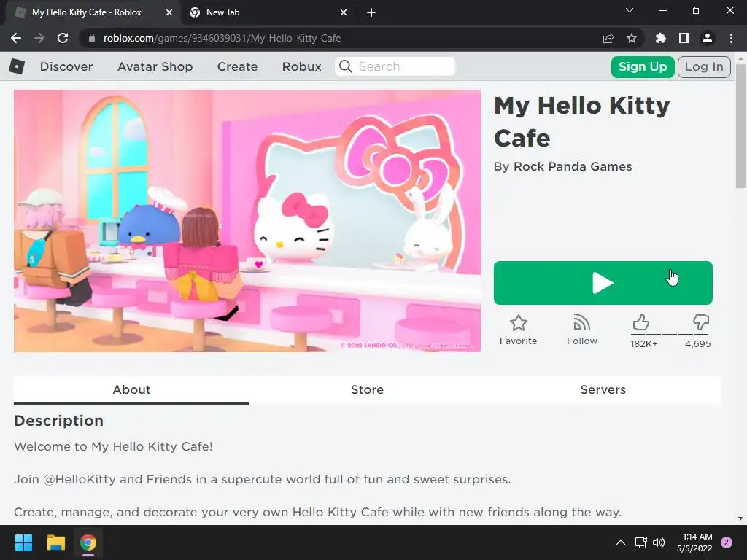The image size is (747, 560).
Task: Open File Explorer from the taskbar
Action: 55,542
